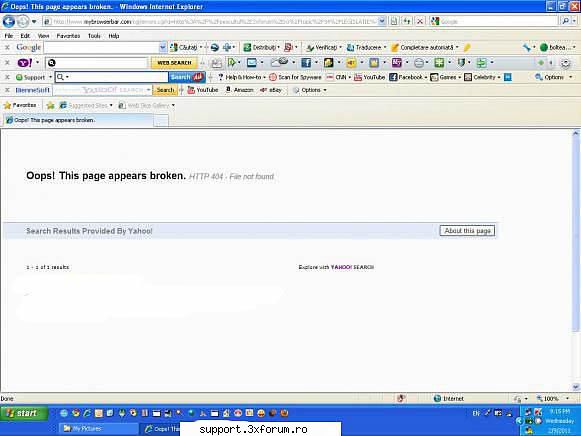Viewport: 581px width, 436px height.
Task: Close the BienneSoft toolbar with its X
Action: tap(7, 90)
